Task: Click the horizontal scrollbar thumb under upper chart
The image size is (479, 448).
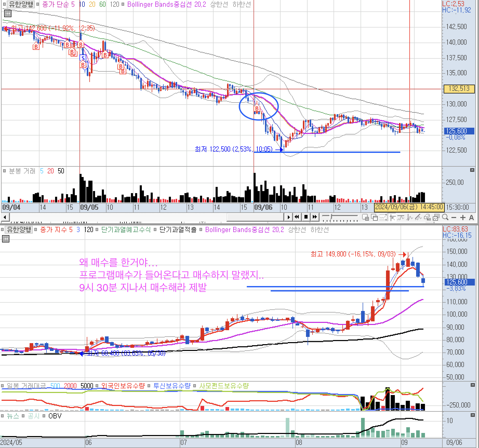Action: pos(256,217)
